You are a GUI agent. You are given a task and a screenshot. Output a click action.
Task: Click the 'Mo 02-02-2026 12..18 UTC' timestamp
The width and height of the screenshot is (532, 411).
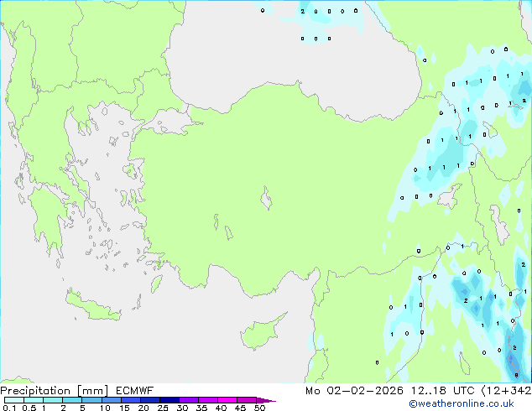(x=390, y=391)
